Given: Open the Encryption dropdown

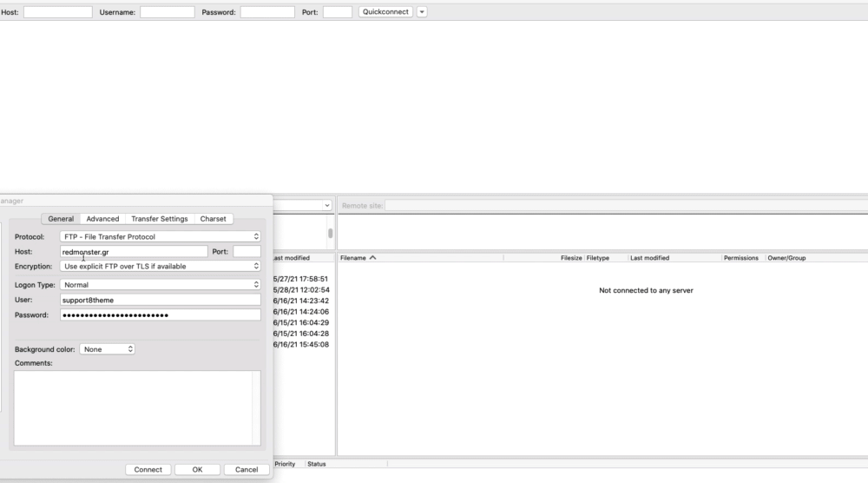Looking at the screenshot, I should [x=160, y=267].
